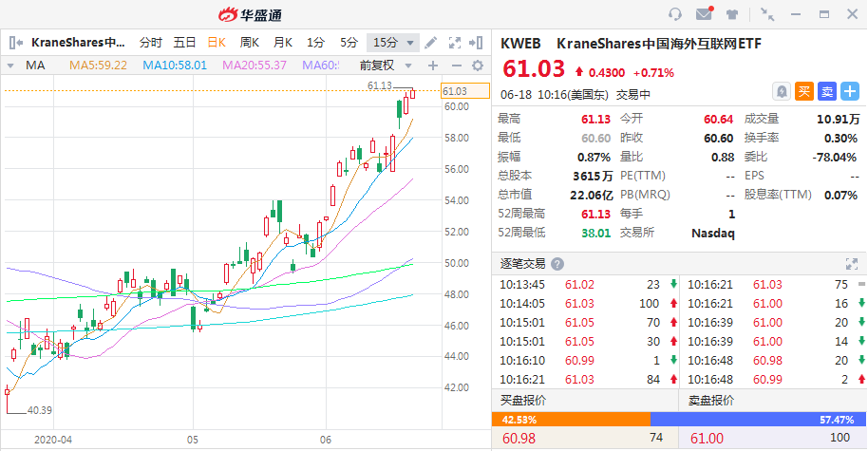868x451 pixels.
Task: Select the 卖盘报价 section header
Action: [710, 400]
